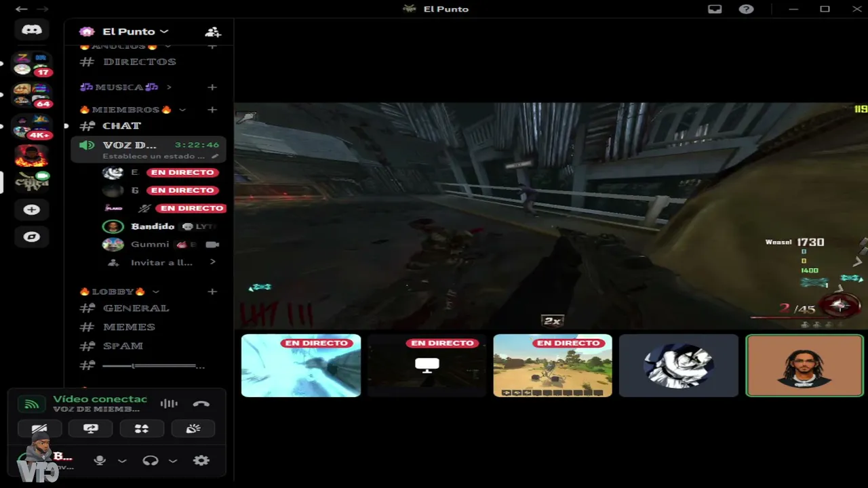Add a new server with the plus icon

[31, 209]
